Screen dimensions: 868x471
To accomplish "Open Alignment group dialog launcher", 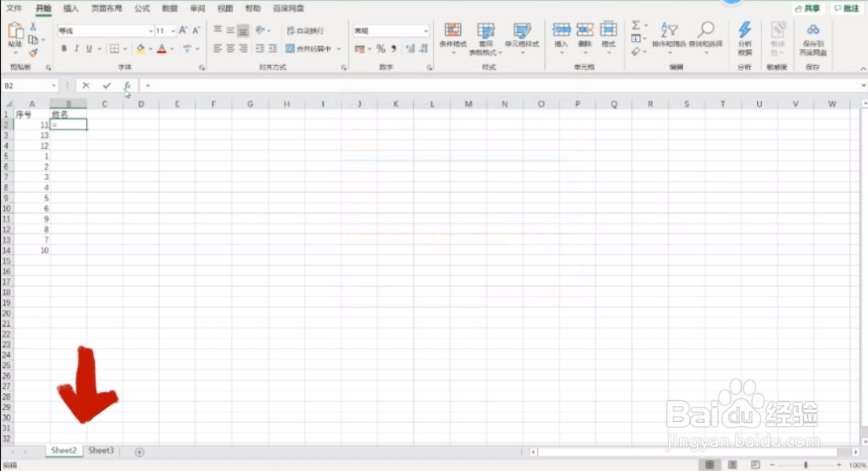I will click(x=344, y=68).
